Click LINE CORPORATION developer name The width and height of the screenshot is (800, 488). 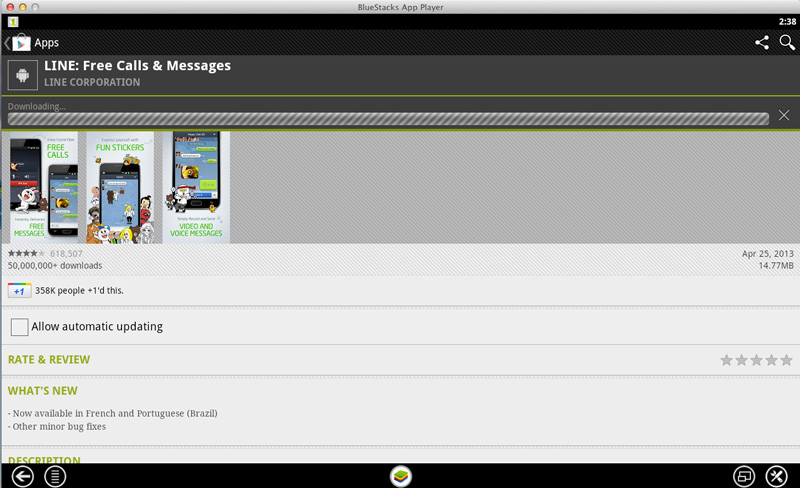coord(92,82)
